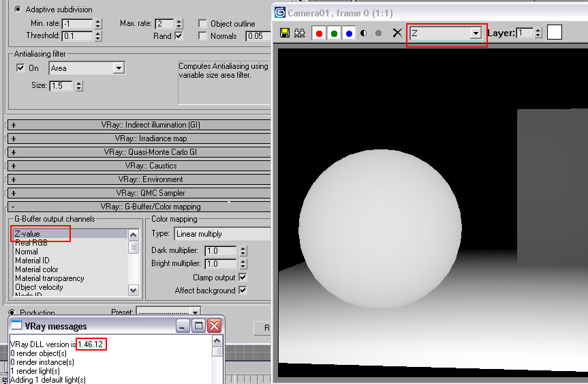
Task: Clear the rendered image with the X
Action: (397, 33)
